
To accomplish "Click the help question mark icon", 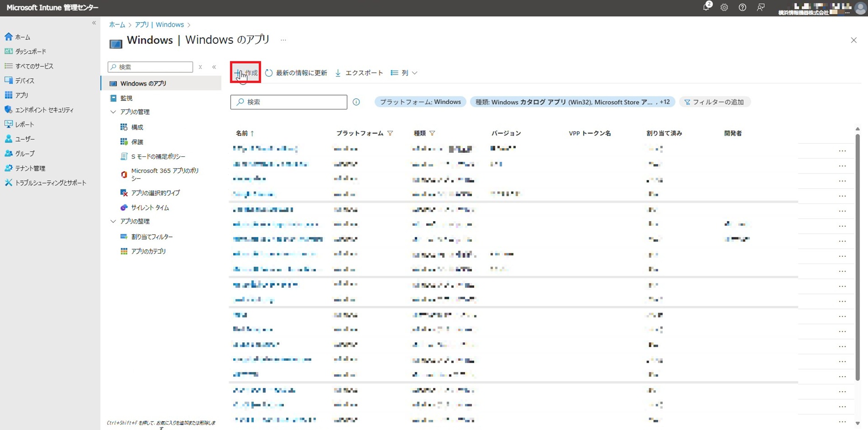I will click(742, 7).
